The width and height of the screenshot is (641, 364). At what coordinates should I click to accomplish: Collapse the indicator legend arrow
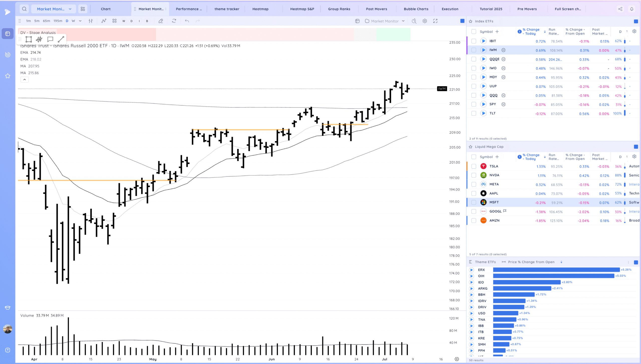[x=25, y=80]
